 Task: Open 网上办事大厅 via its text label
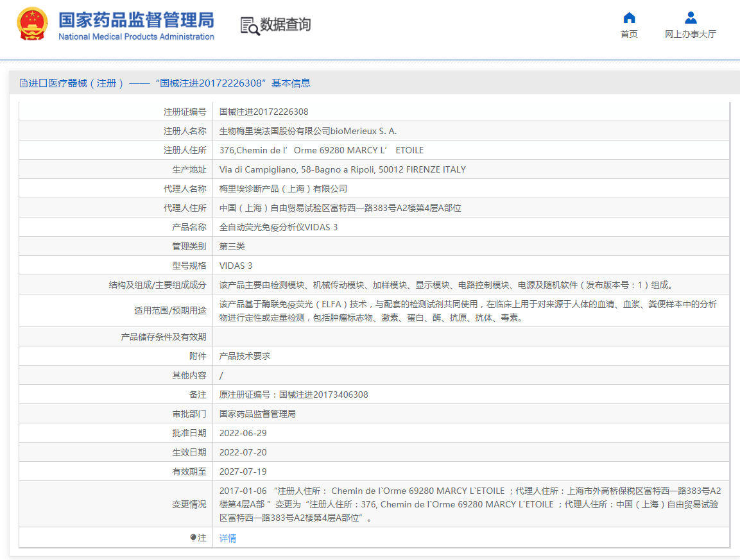(x=691, y=35)
